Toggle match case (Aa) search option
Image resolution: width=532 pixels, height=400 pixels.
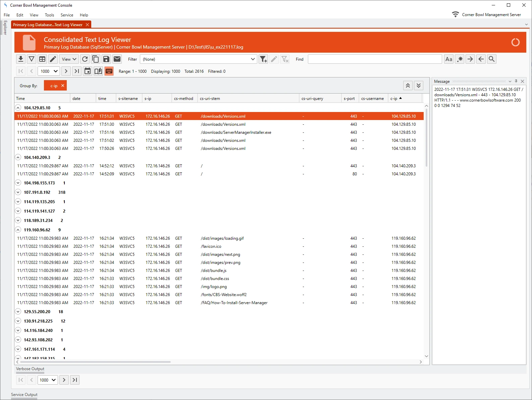[449, 59]
